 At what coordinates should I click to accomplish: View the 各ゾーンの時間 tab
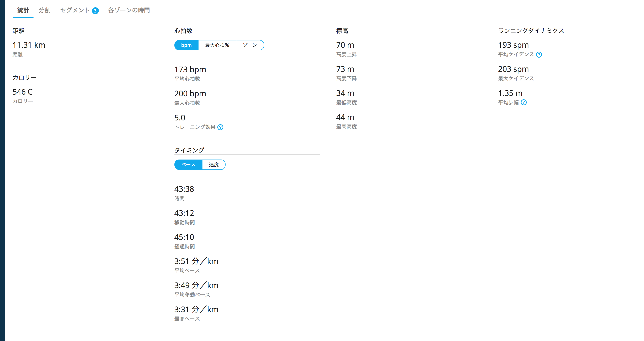[x=129, y=10]
